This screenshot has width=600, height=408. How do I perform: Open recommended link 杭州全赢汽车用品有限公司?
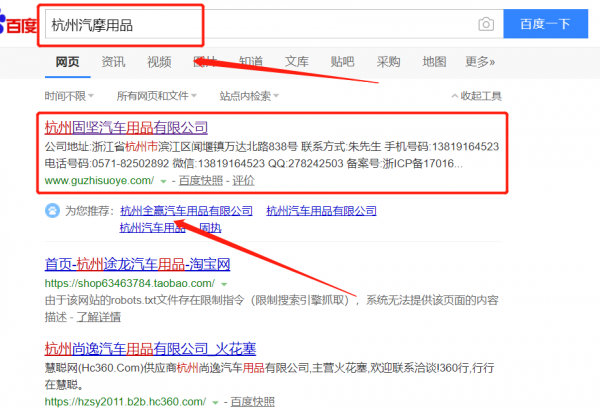(187, 211)
